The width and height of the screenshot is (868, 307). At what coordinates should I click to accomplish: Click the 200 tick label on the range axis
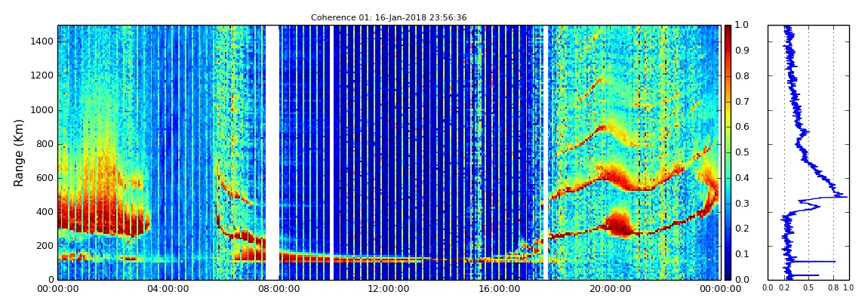click(x=45, y=246)
